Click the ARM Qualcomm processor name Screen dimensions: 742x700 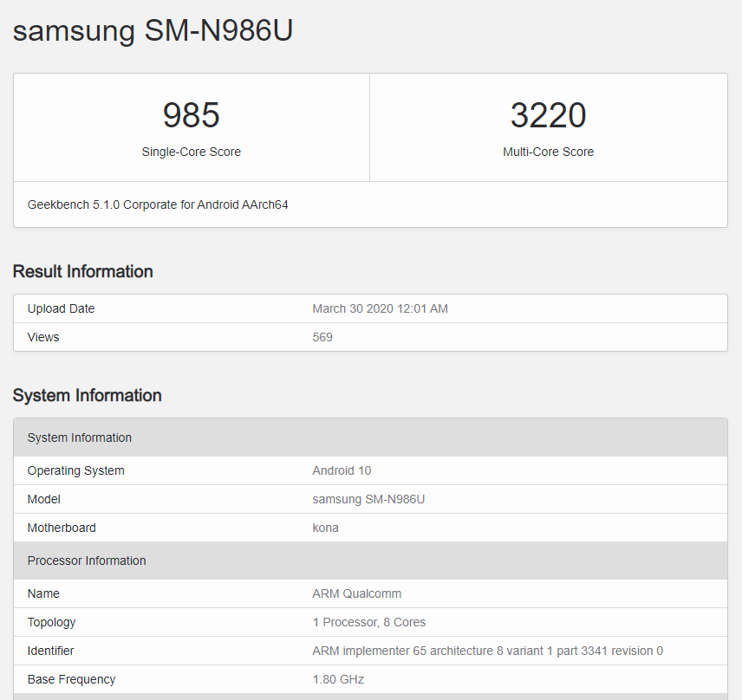coord(356,593)
